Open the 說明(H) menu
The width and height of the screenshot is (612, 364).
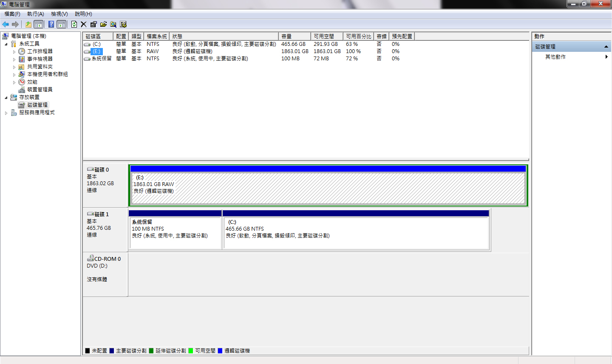click(x=83, y=14)
